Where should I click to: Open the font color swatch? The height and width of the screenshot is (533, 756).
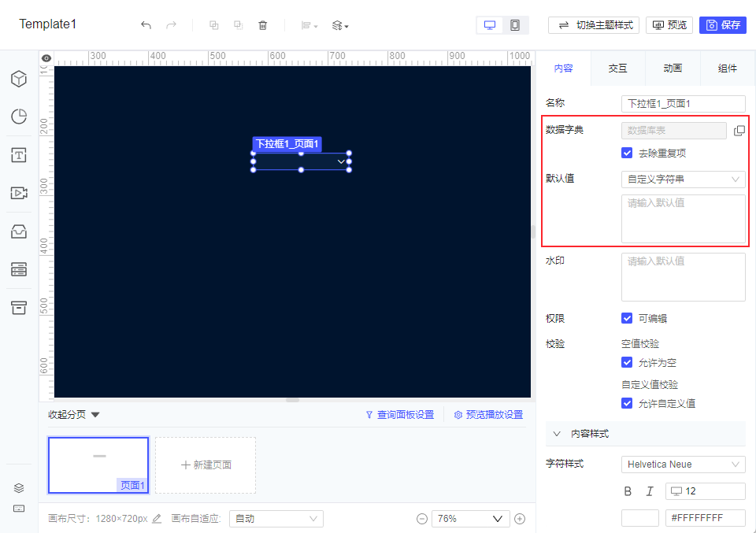pos(639,518)
